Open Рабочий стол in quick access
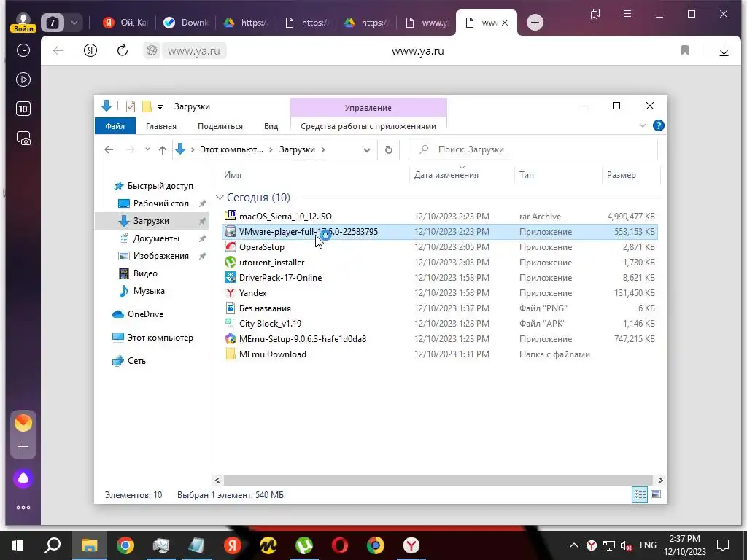 (161, 203)
